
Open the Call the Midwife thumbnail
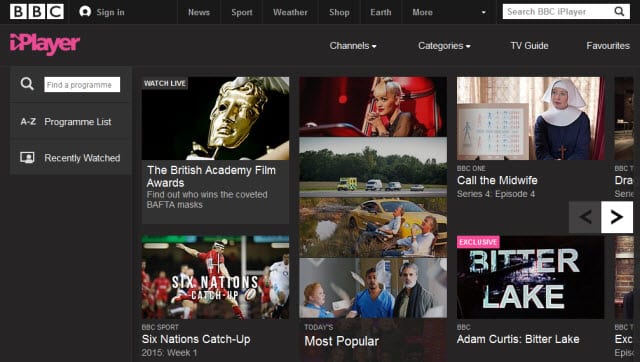(531, 118)
